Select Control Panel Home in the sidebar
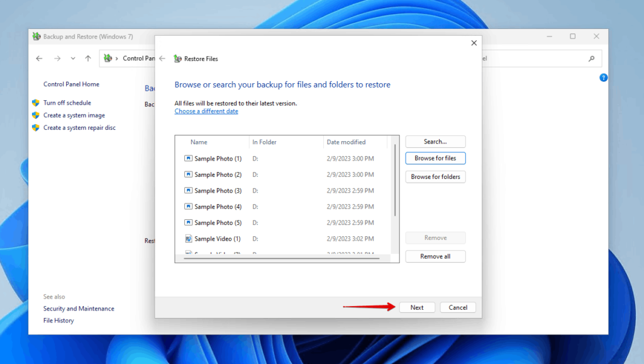The image size is (644, 364). [x=71, y=84]
